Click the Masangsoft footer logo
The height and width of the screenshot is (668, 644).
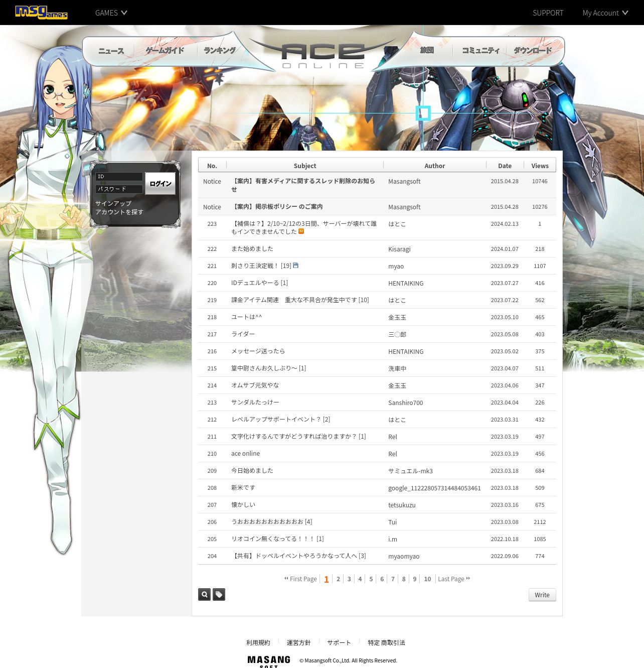coord(269,661)
